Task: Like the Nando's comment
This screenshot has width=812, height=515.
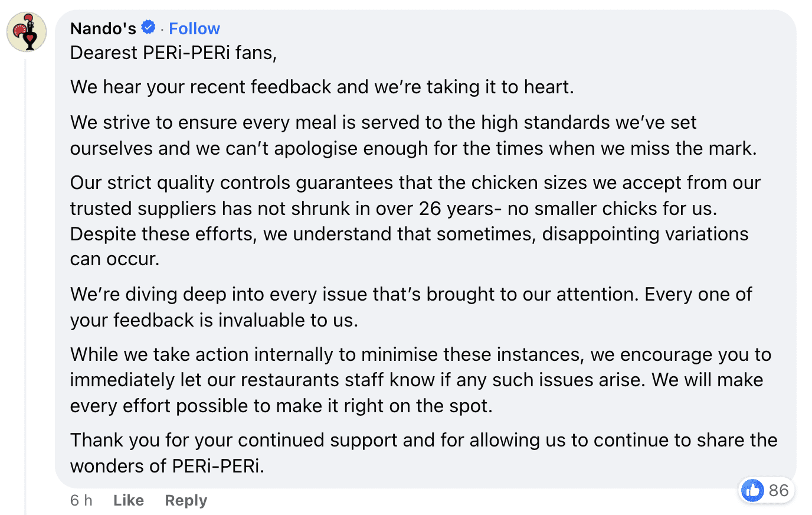Action: 128,500
